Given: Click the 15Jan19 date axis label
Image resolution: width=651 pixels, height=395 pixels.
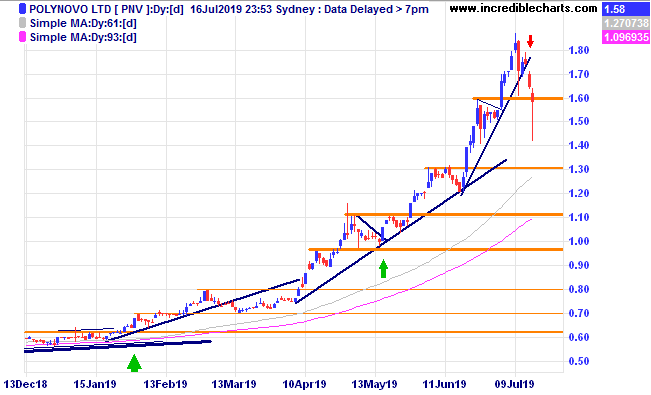Looking at the screenshot, I should click(95, 385).
